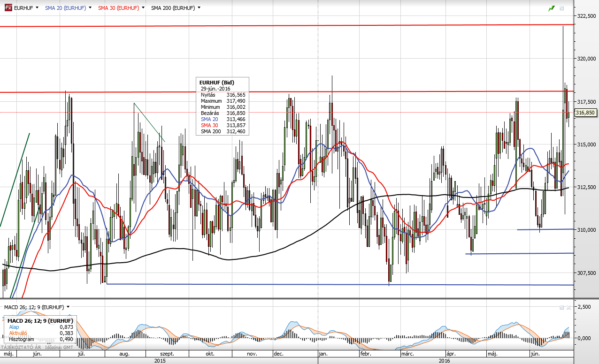Click the júl. month marker on timeline
The width and height of the screenshot is (599, 364).
(81, 354)
